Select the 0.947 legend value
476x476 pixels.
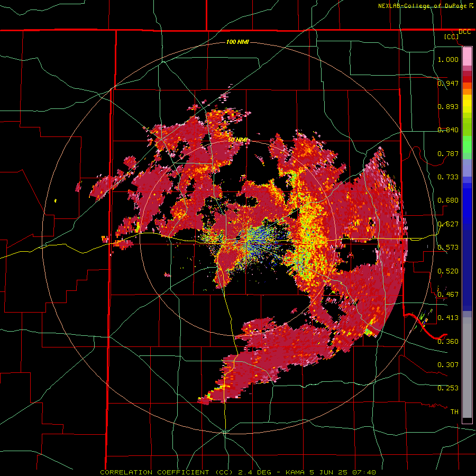coord(448,83)
